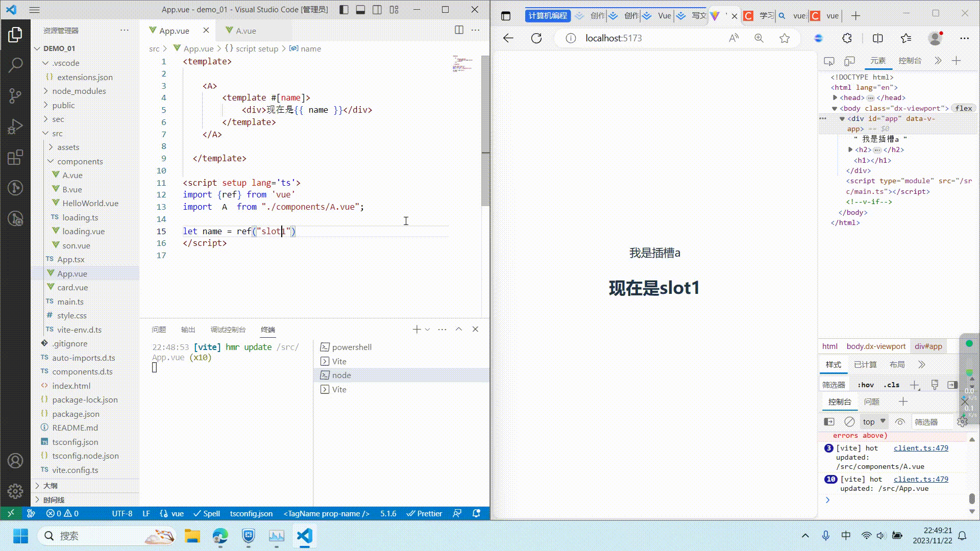Toggle device emulation mode in DevTools
The image size is (980, 551).
coord(849,60)
